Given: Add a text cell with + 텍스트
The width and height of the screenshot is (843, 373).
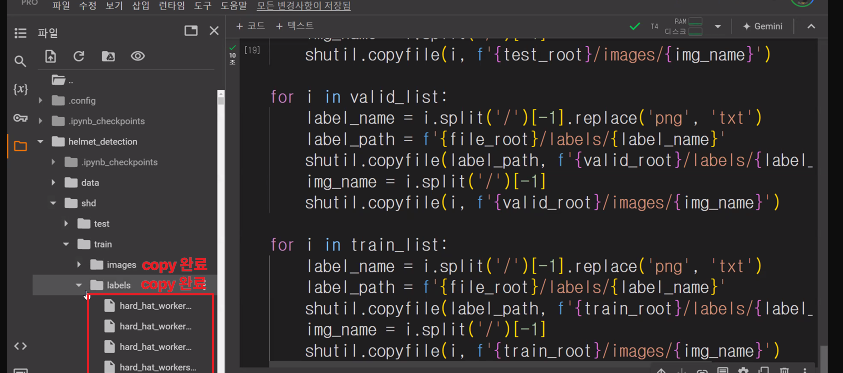Looking at the screenshot, I should [294, 26].
